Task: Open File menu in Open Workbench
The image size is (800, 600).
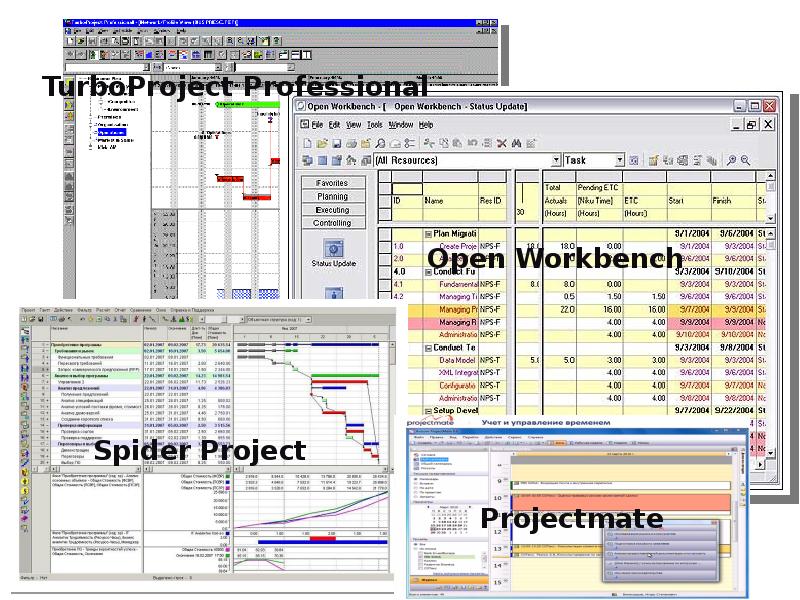Action: click(x=317, y=124)
